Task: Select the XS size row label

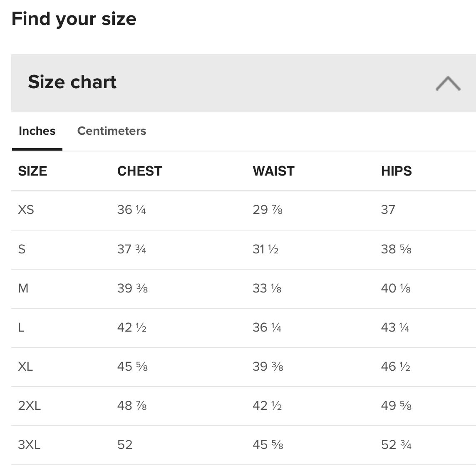Action: [26, 210]
